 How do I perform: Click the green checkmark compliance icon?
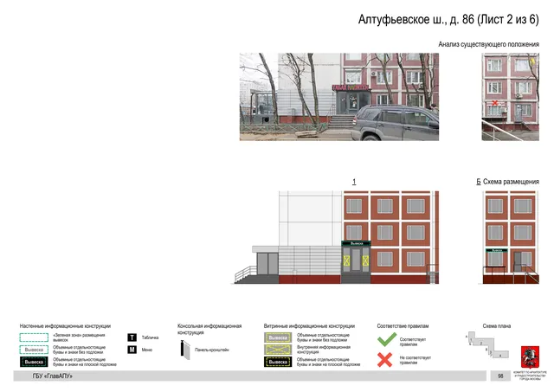point(387,339)
